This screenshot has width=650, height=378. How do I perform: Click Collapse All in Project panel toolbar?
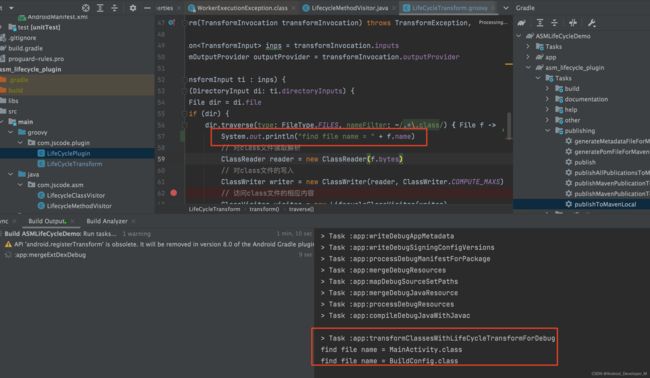114,8
